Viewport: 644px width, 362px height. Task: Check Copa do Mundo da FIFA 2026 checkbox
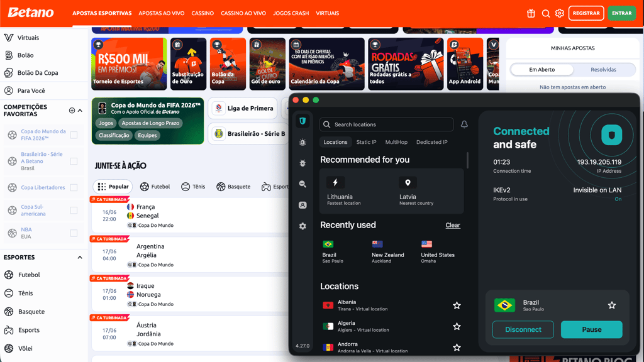click(x=74, y=135)
